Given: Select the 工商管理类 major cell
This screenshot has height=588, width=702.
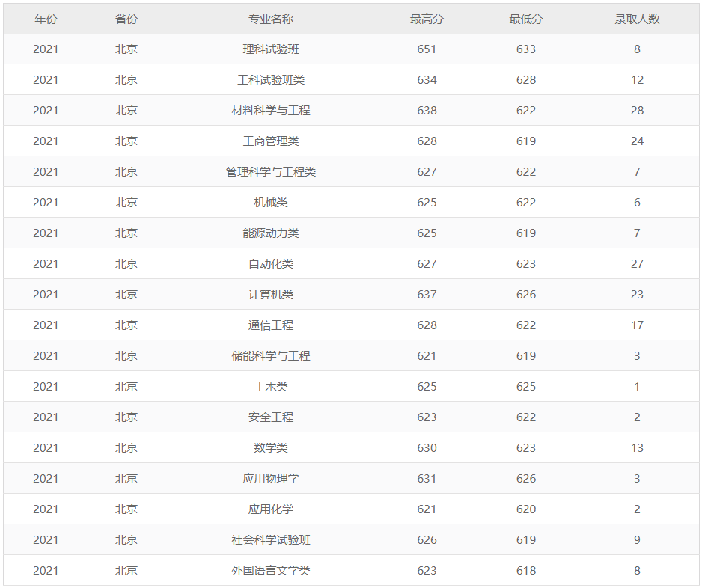Looking at the screenshot, I should (x=271, y=141).
